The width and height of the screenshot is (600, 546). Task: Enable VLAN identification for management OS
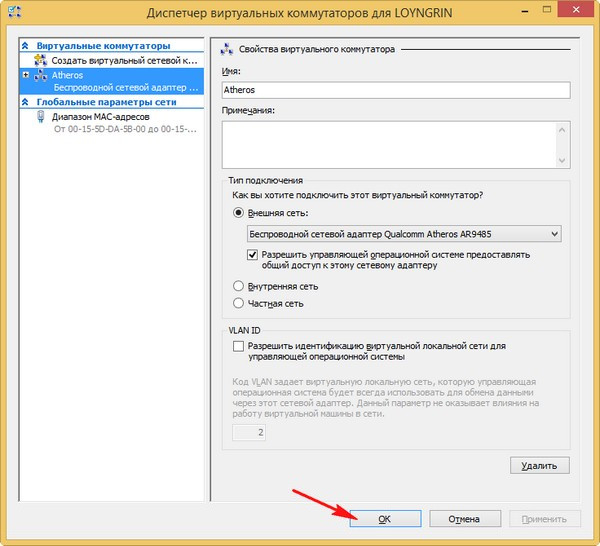point(238,345)
